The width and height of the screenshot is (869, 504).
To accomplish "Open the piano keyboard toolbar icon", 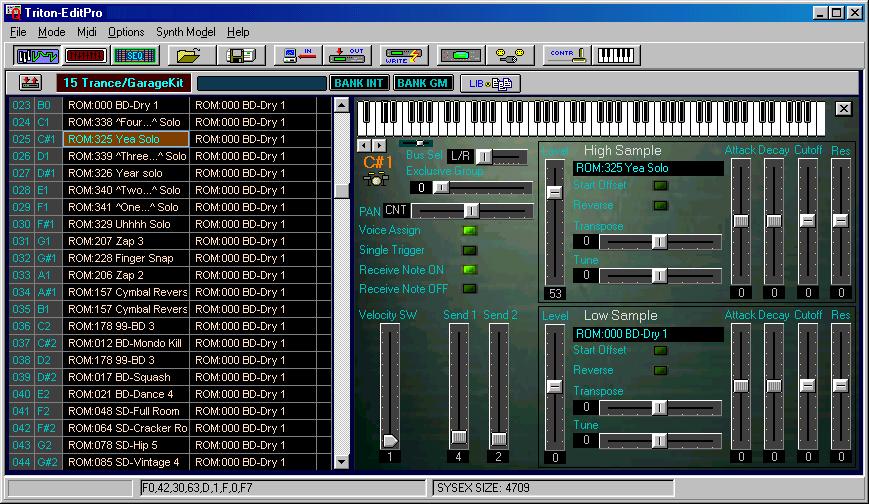I will [x=619, y=55].
